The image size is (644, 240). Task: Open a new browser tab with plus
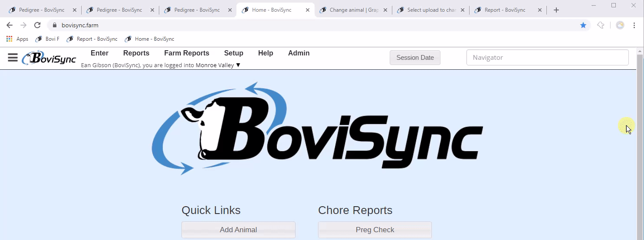pos(556,10)
